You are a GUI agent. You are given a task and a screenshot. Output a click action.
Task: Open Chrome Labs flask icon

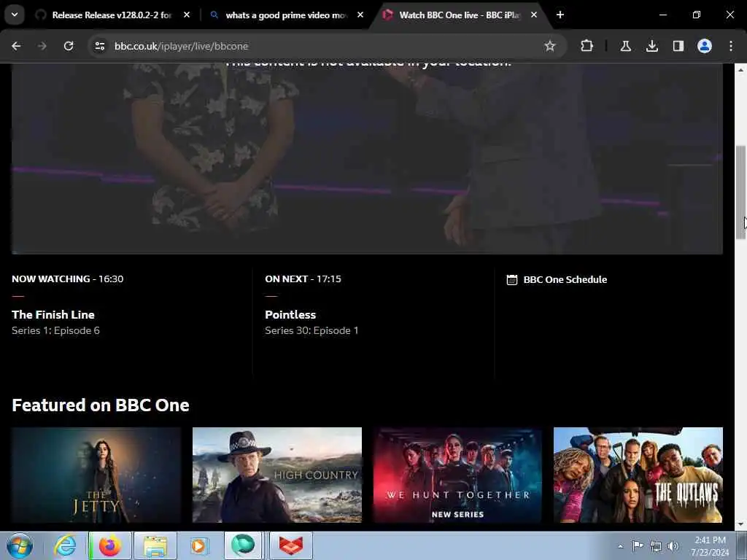tap(625, 46)
